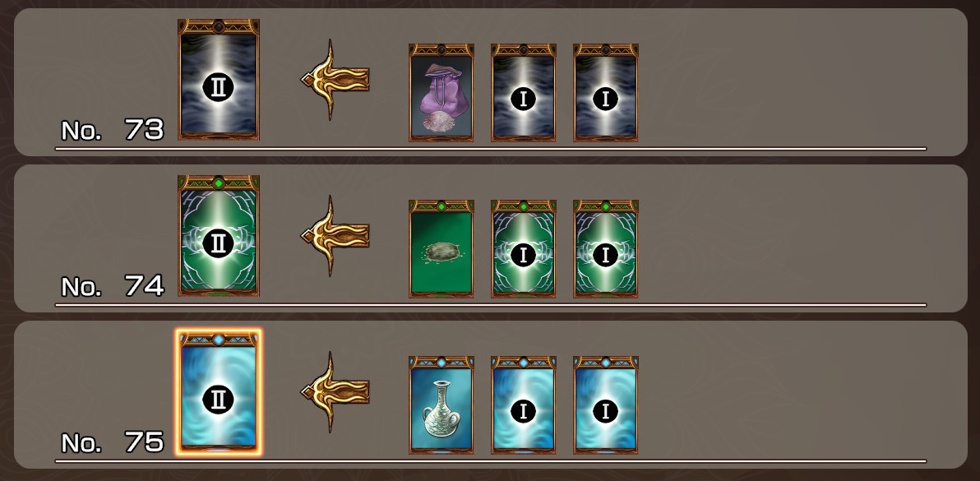980x481 pixels.
Task: Select the left grey level I card
Action: click(x=523, y=92)
